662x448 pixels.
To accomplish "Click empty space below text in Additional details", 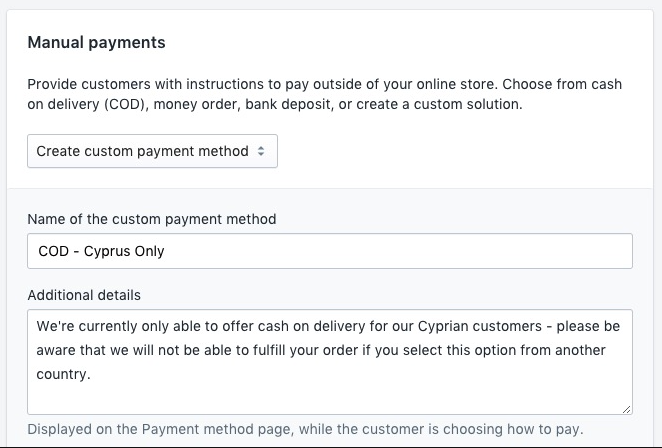I will [329, 397].
